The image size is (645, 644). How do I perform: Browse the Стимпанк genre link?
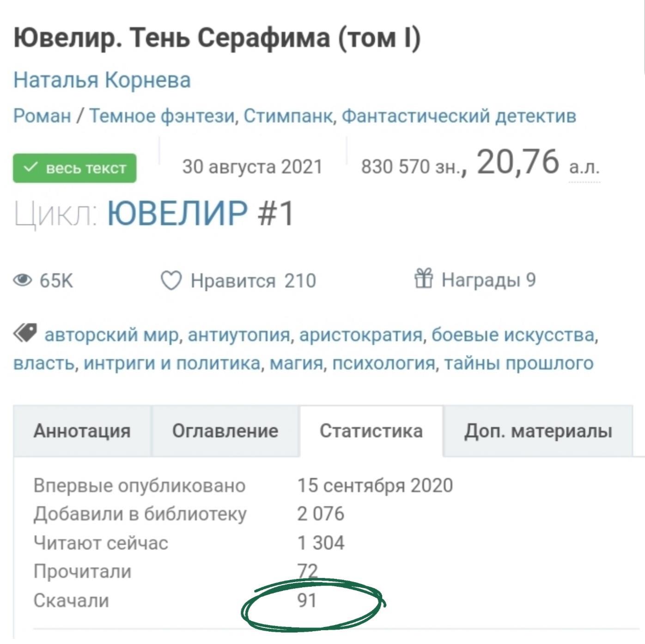pos(288,115)
